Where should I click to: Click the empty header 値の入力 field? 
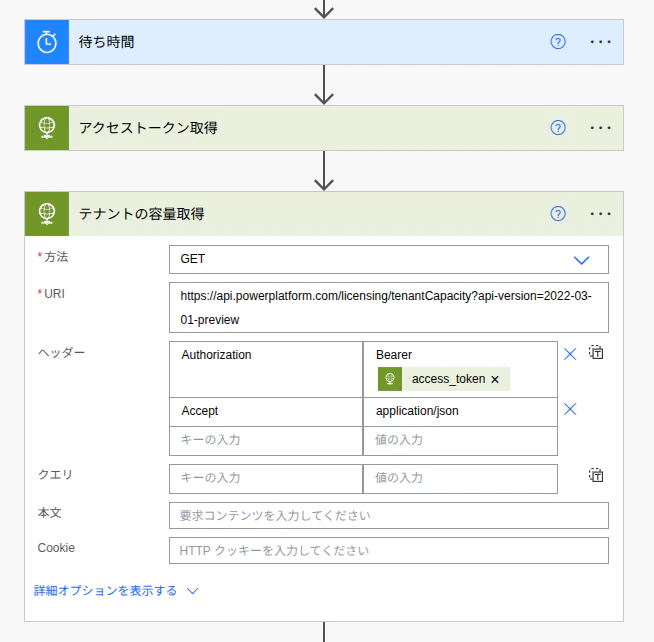point(460,441)
